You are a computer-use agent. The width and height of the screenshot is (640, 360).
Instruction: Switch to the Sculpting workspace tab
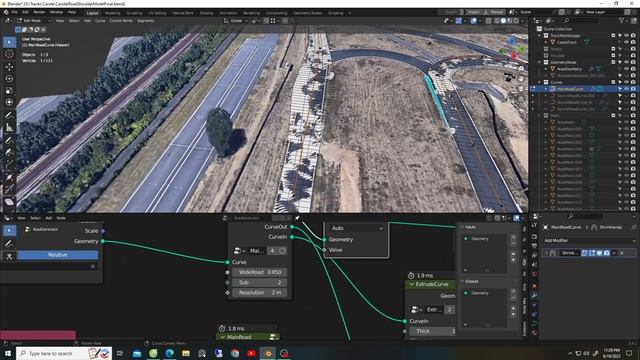pos(134,13)
